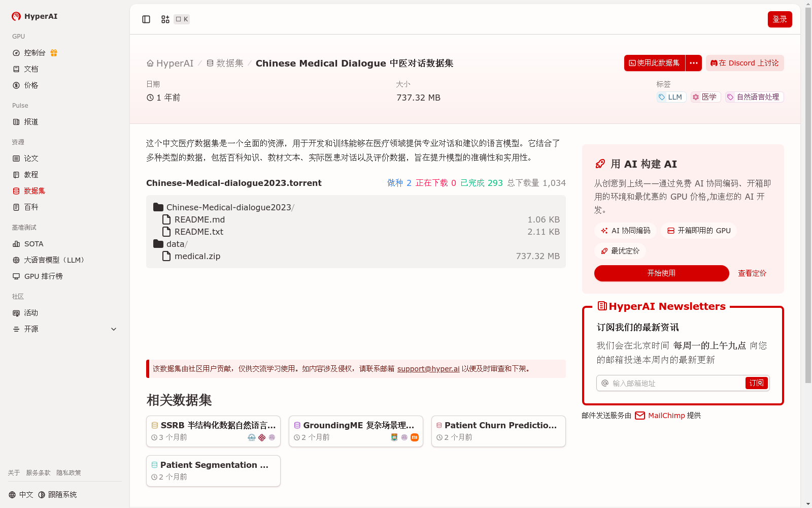Go to 数据集 breadcrumb link
Image resolution: width=812 pixels, height=508 pixels.
[x=225, y=63]
